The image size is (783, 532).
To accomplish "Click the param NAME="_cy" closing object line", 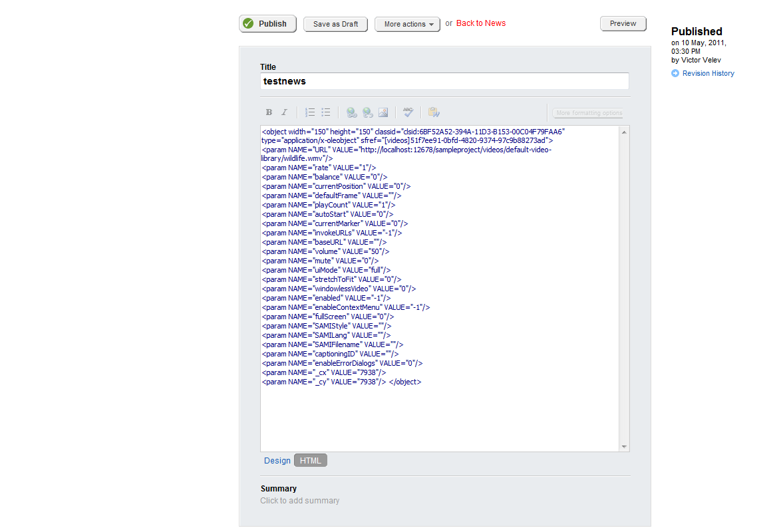I will coord(341,382).
